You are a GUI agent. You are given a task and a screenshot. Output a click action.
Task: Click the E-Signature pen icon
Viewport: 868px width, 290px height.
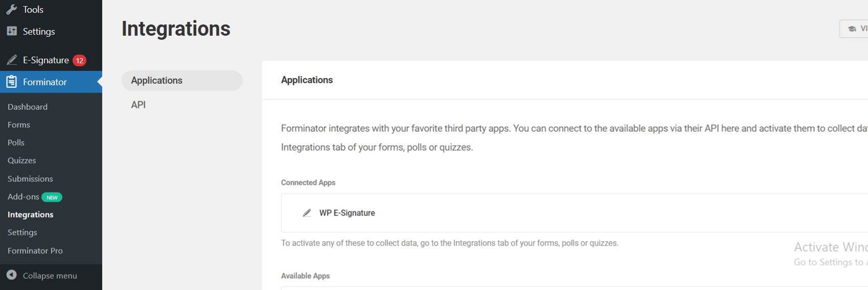(12, 60)
